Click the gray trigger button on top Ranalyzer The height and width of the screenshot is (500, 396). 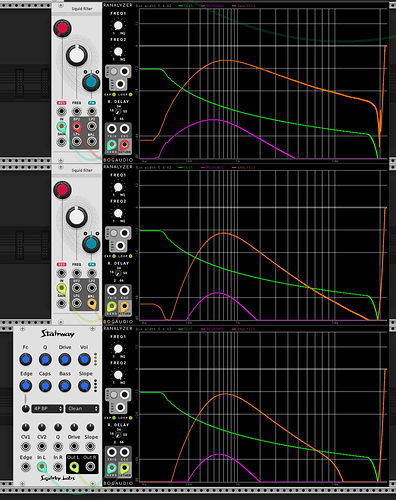point(114,71)
